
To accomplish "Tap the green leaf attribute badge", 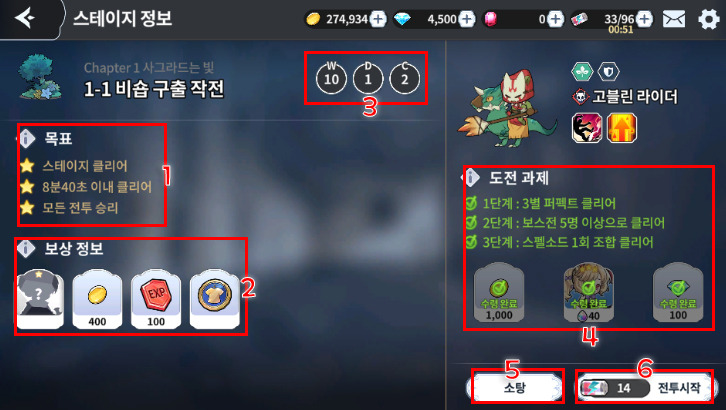I will [x=582, y=72].
